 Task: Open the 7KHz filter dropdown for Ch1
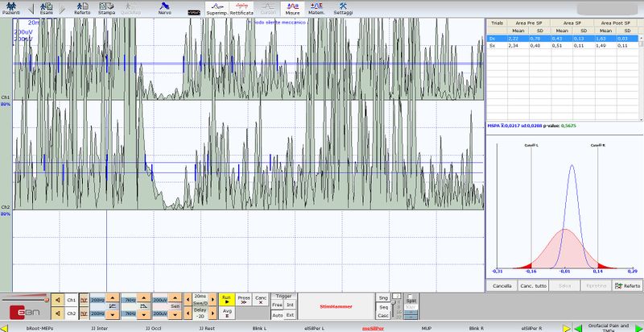(x=130, y=299)
